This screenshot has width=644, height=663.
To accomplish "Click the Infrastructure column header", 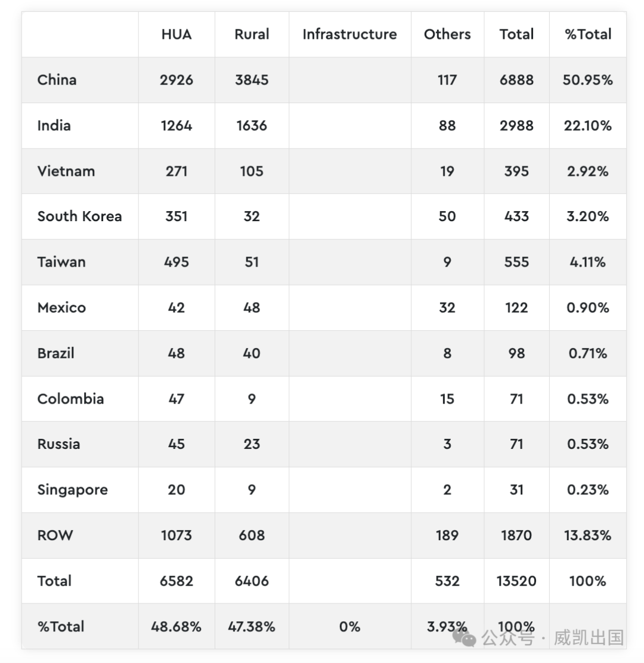I will click(x=349, y=35).
